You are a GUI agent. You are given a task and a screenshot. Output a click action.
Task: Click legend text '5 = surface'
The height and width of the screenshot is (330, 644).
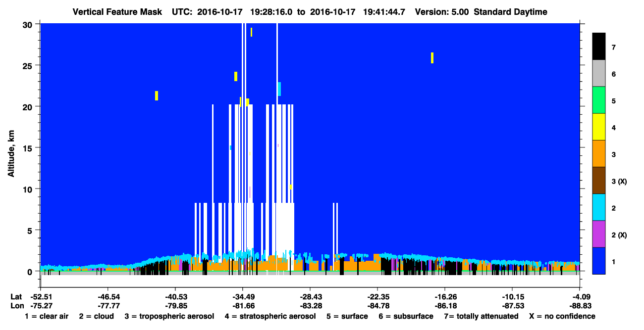click(x=347, y=316)
